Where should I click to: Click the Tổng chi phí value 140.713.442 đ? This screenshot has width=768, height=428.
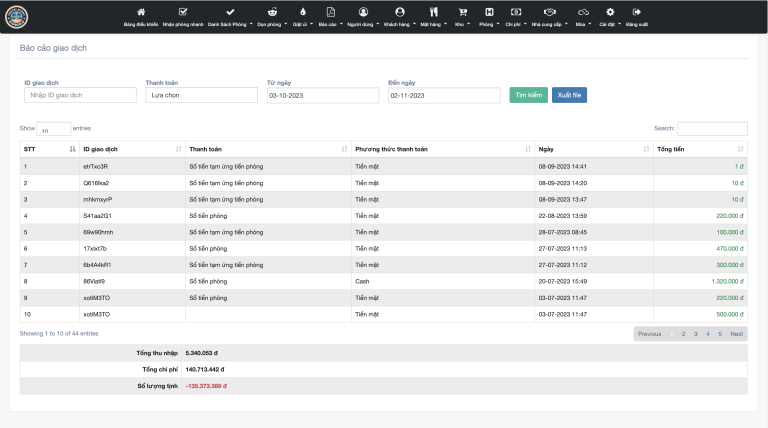pos(205,370)
